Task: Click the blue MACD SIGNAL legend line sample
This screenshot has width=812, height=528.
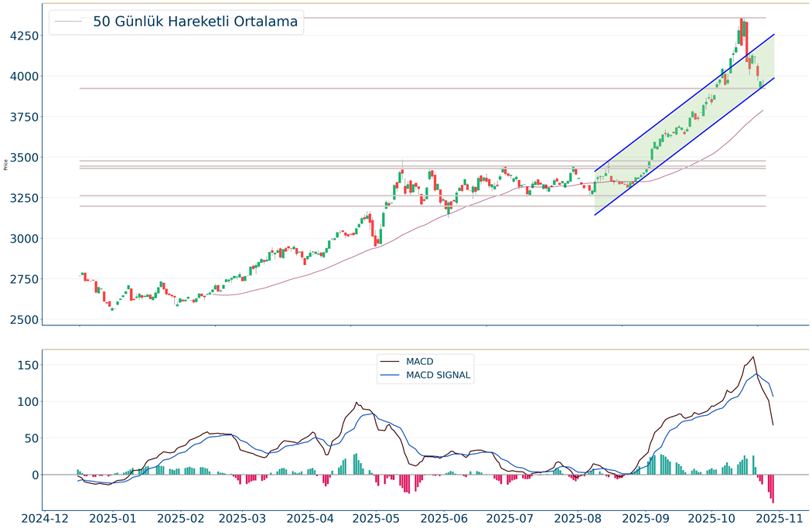Action: (x=390, y=376)
